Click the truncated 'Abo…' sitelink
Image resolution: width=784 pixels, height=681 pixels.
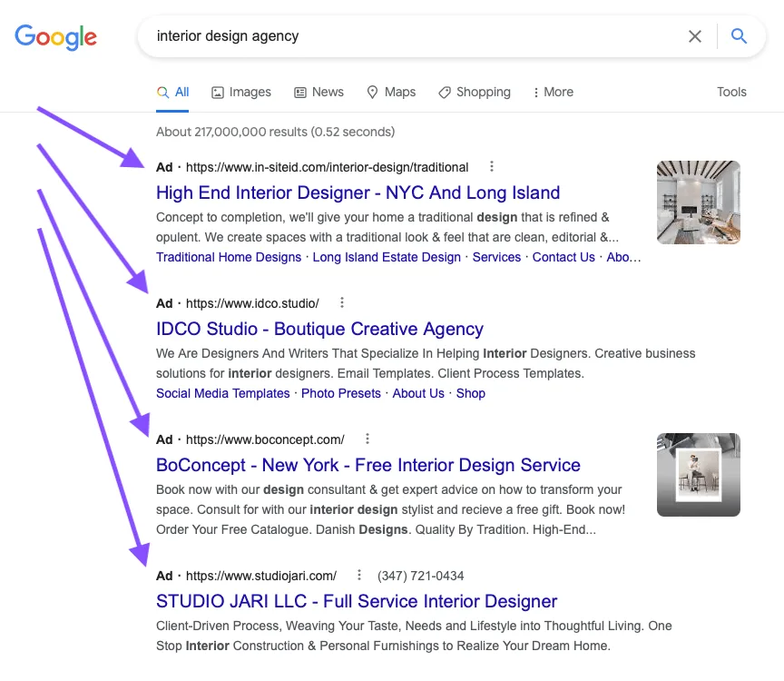(623, 257)
